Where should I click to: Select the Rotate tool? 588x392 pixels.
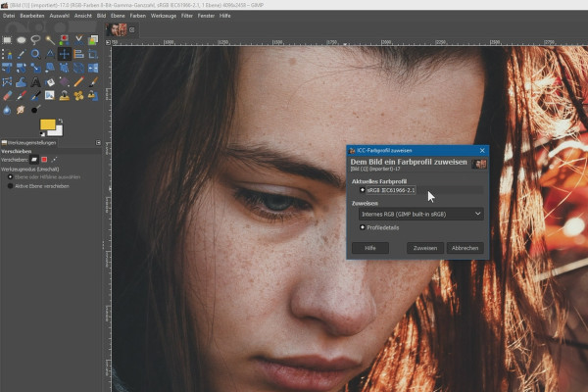click(x=21, y=68)
